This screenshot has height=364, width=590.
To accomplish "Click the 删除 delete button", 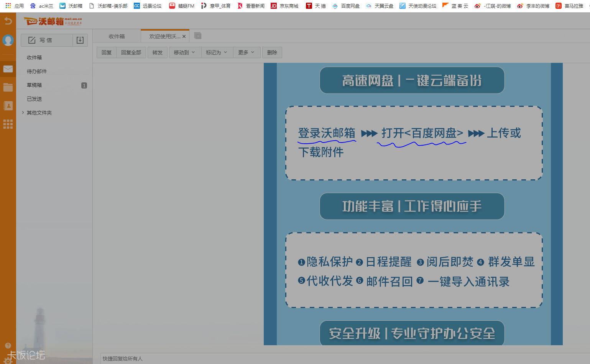I will [x=272, y=52].
